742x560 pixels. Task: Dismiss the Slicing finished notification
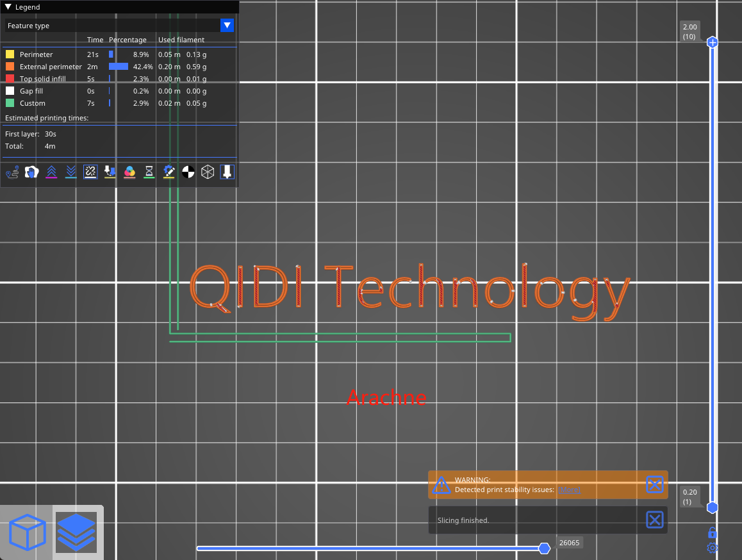[x=654, y=520]
